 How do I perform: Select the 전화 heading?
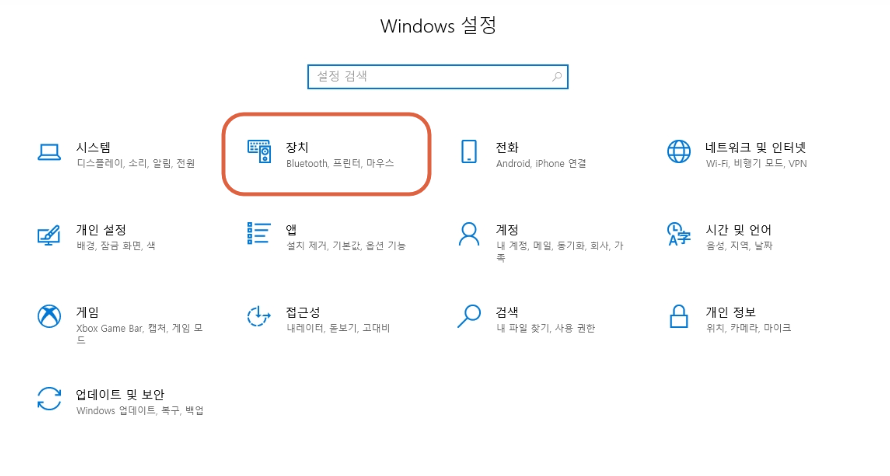coord(507,148)
